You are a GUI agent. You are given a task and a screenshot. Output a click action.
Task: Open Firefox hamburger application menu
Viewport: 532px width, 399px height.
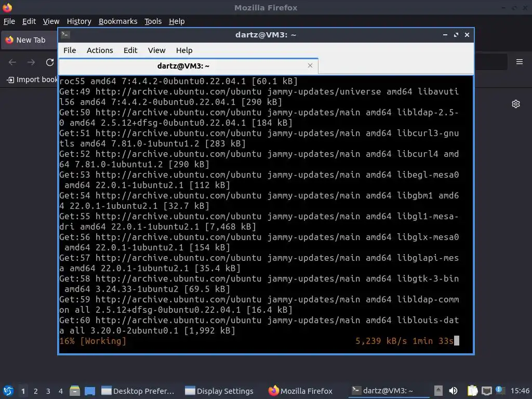click(x=519, y=62)
